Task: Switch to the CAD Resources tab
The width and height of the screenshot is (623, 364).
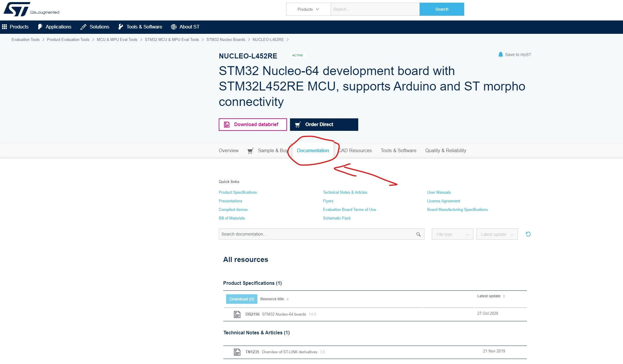Action: [355, 151]
